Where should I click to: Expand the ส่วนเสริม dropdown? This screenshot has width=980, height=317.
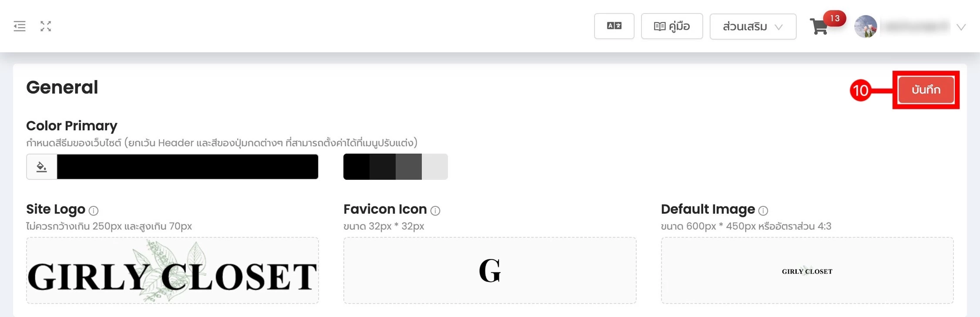753,27
